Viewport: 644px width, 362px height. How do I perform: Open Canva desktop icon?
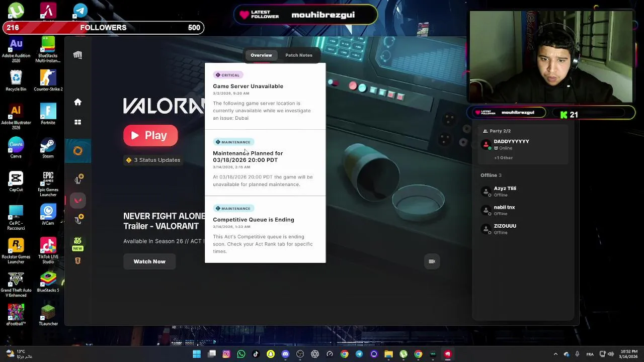(16, 147)
